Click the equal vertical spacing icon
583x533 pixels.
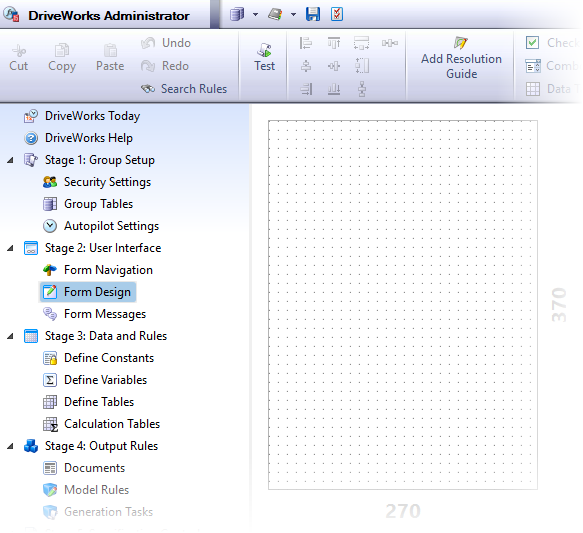point(362,89)
